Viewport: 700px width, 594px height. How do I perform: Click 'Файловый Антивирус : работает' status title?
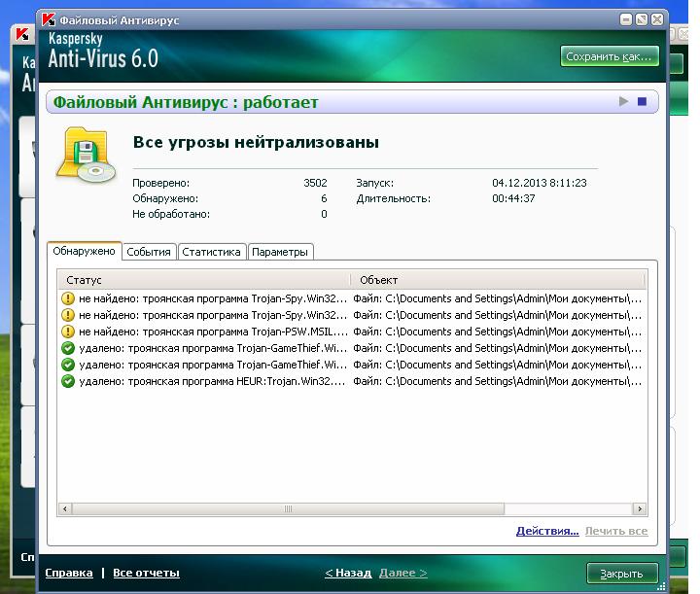(x=186, y=102)
